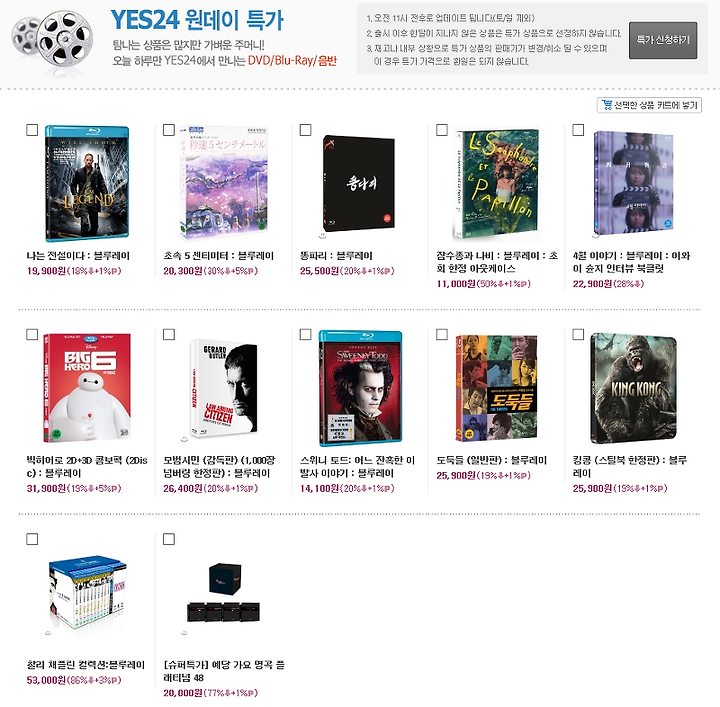Viewport: 720px width, 707px height.
Task: Check the box for 찰리 채플린 컬렉션
Action: coord(32,539)
